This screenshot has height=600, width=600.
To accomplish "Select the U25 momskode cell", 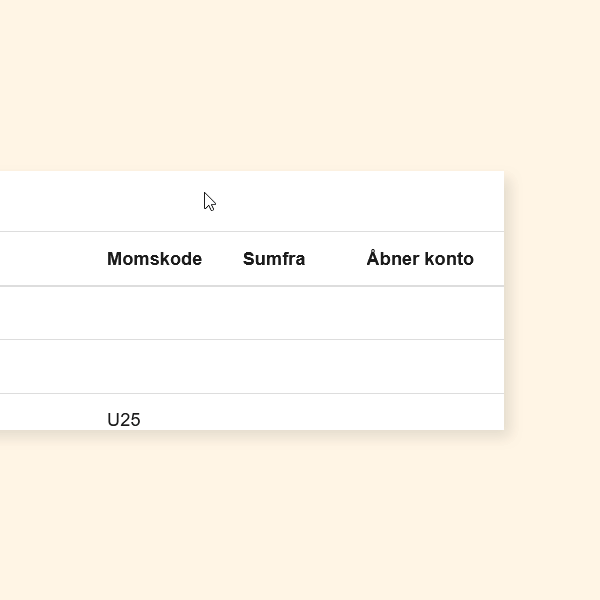I will [x=124, y=419].
